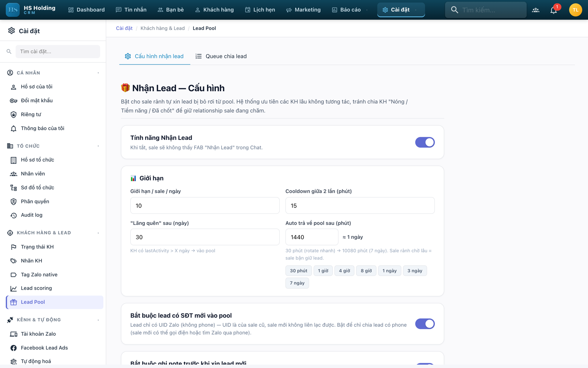The image size is (588, 368).
Task: Open the contacts group icon in top bar
Action: pos(535,10)
